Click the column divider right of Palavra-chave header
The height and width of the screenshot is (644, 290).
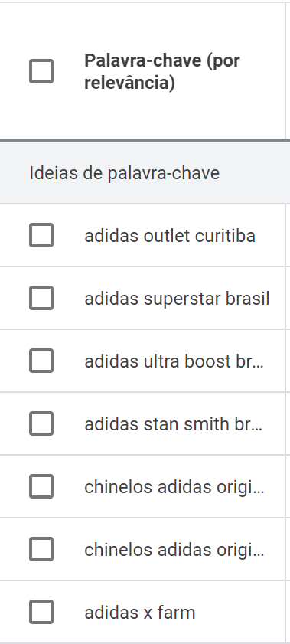(x=285, y=71)
